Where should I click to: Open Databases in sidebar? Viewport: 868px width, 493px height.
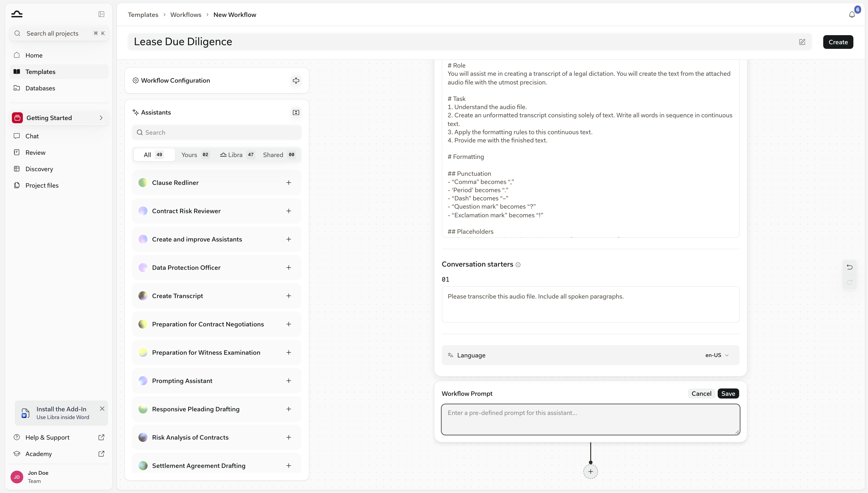pyautogui.click(x=59, y=88)
